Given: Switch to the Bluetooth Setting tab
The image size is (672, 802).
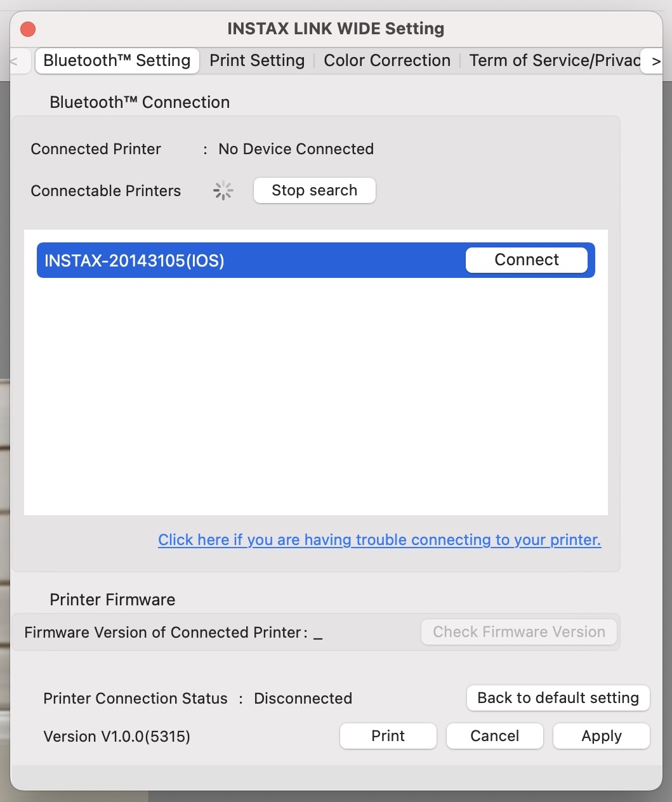Looking at the screenshot, I should (117, 61).
